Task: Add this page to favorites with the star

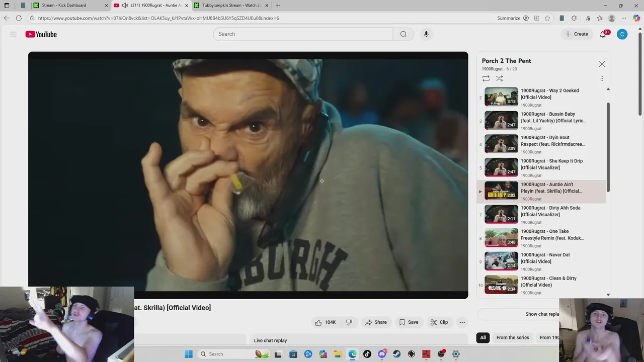Action: click(547, 18)
